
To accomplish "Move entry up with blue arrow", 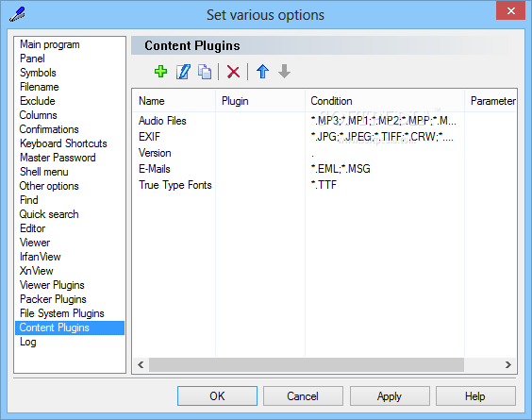I will pyautogui.click(x=262, y=72).
